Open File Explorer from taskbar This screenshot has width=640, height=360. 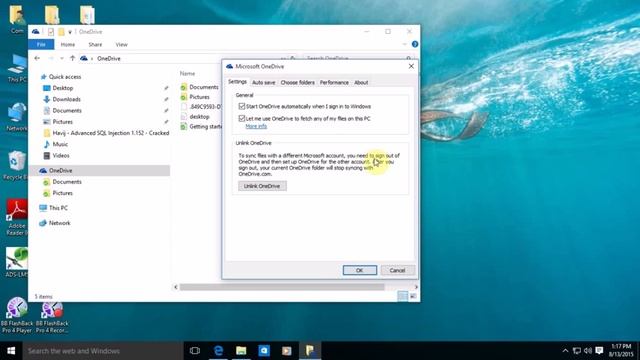click(x=241, y=351)
